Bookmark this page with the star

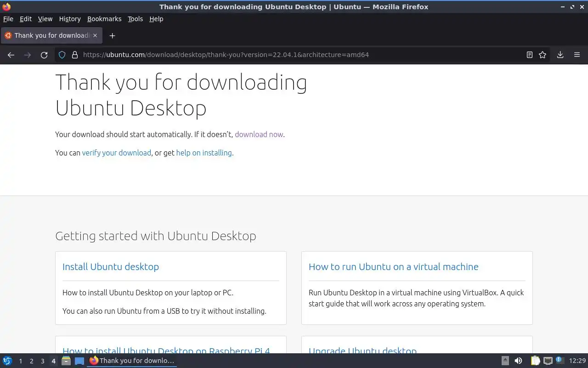(x=543, y=55)
